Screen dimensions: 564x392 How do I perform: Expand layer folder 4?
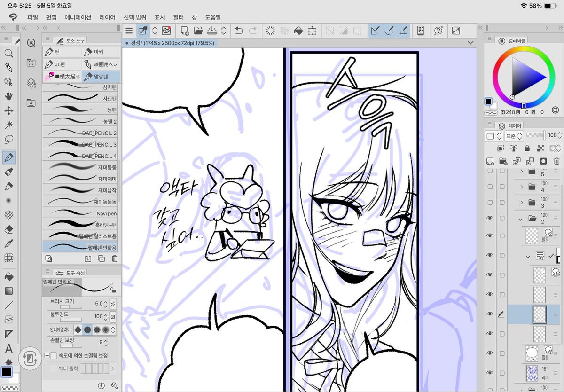click(x=521, y=187)
